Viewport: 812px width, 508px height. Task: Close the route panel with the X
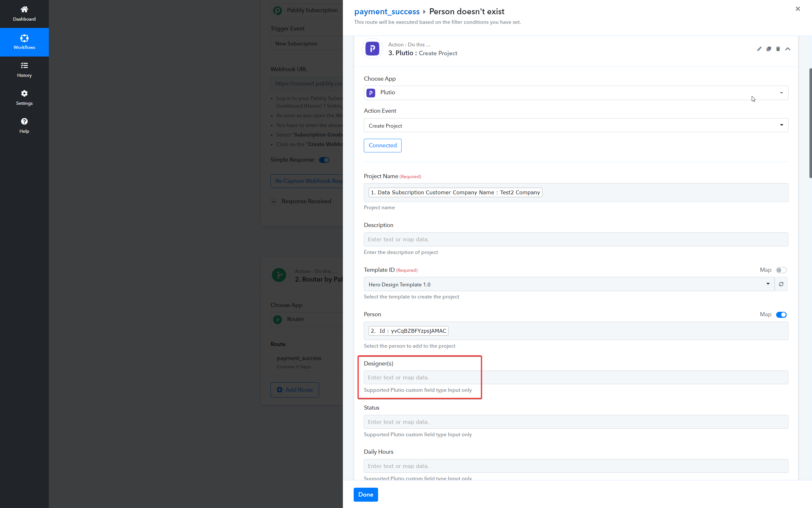click(798, 9)
